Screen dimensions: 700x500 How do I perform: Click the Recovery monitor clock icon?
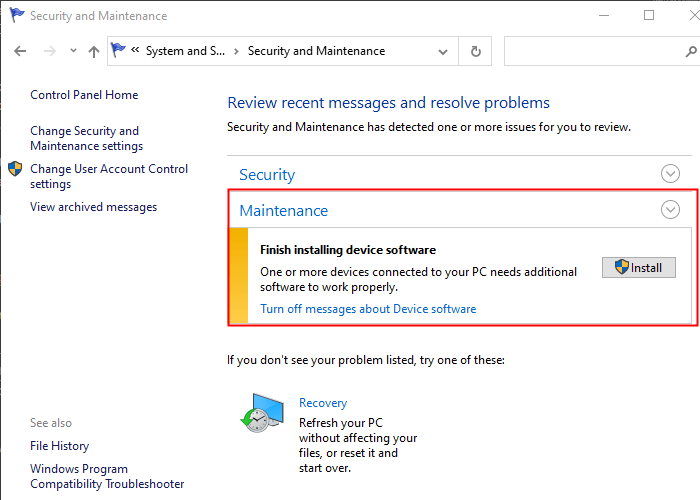point(262,412)
